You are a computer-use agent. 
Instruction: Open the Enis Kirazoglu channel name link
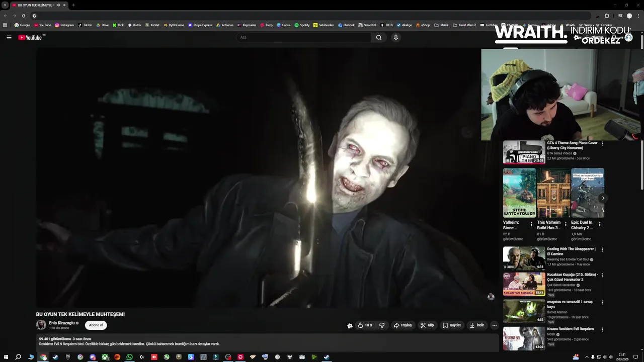click(x=62, y=323)
